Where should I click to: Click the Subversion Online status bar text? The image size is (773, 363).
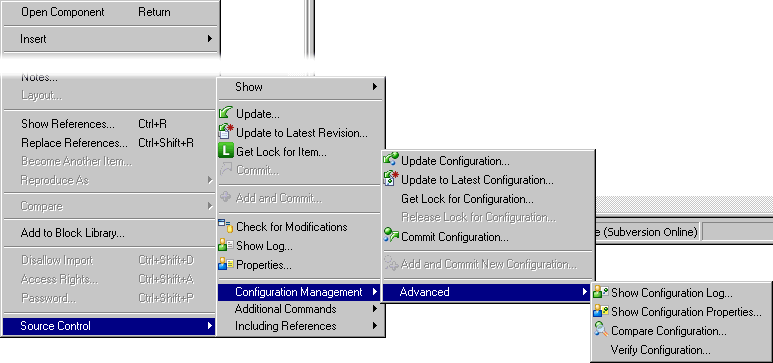pyautogui.click(x=647, y=231)
